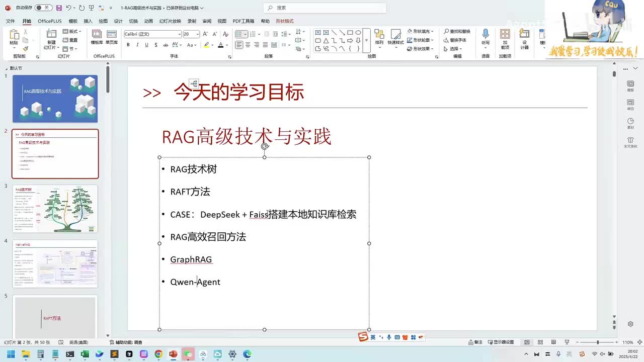This screenshot has width=644, height=362.
Task: Switch to the Slide Show (幻灯片放映) tab
Action: (x=170, y=21)
